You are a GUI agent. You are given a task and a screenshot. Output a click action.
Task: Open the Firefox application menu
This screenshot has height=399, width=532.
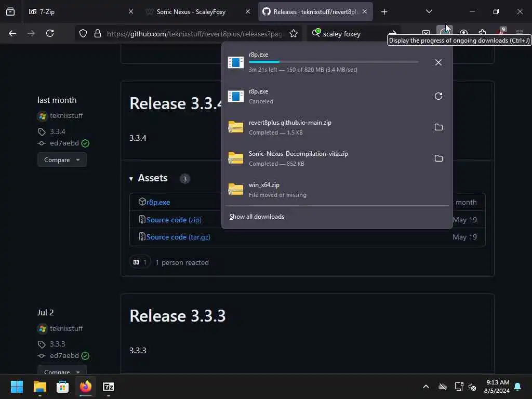pyautogui.click(x=520, y=33)
